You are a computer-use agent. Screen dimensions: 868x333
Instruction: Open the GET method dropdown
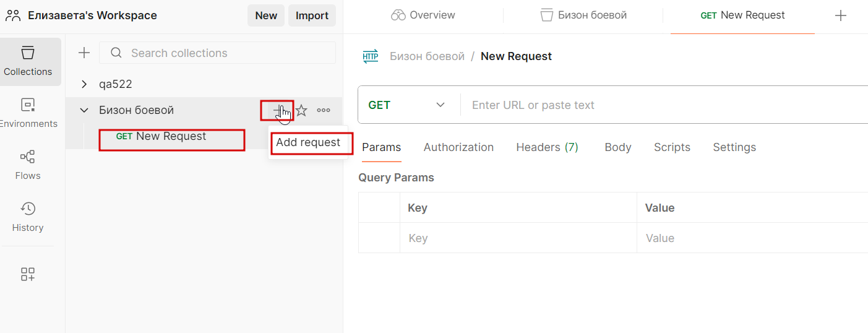coord(407,105)
